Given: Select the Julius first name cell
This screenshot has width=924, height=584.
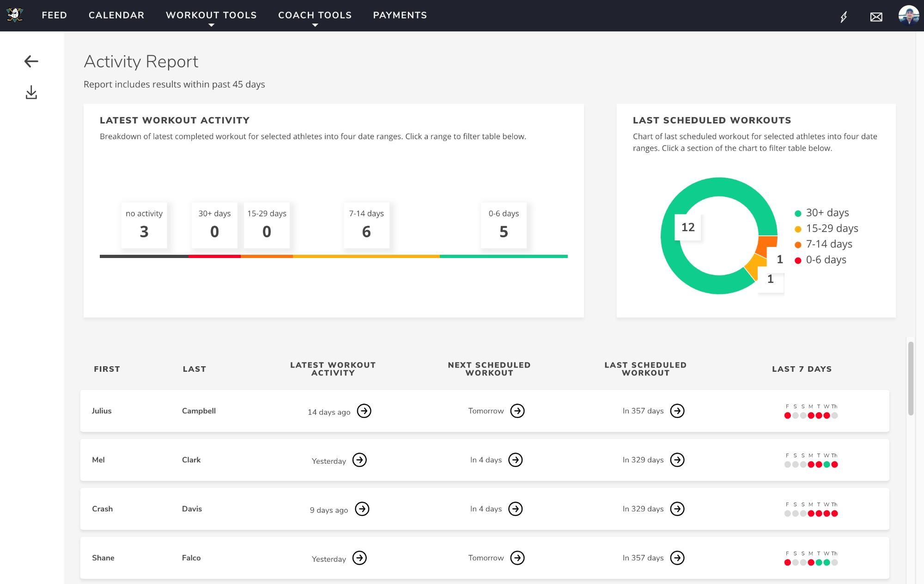Looking at the screenshot, I should point(102,411).
